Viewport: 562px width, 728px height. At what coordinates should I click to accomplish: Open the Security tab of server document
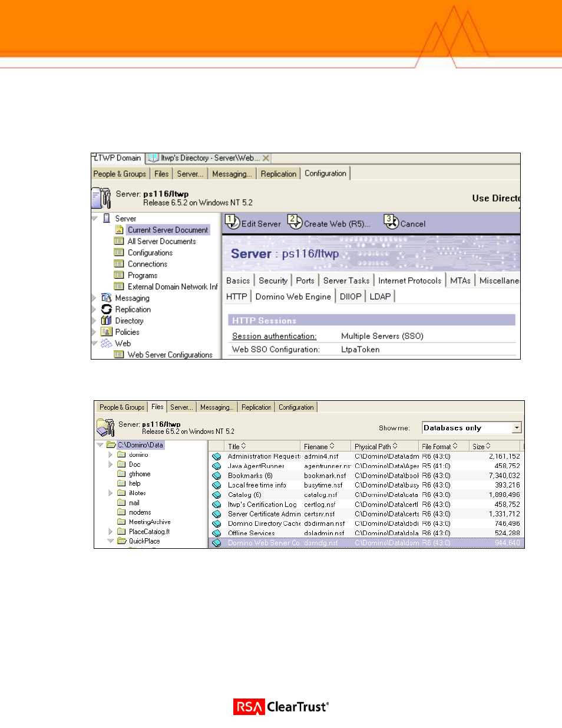pyautogui.click(x=273, y=281)
